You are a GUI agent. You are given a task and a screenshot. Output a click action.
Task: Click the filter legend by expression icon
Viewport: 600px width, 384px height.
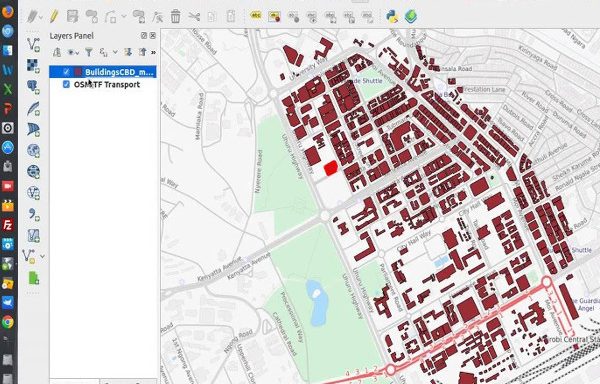pos(103,52)
